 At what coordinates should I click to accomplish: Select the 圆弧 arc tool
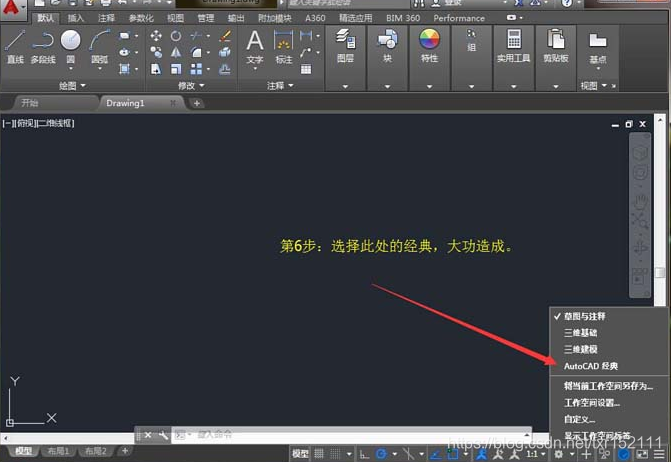coord(100,40)
